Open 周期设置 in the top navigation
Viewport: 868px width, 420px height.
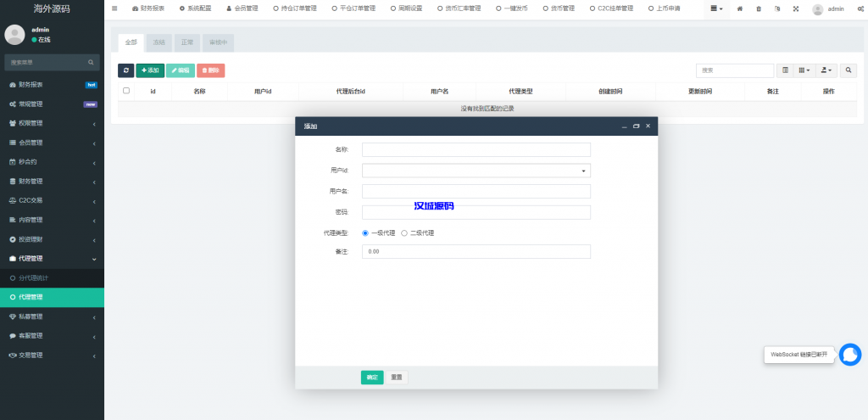coord(406,8)
